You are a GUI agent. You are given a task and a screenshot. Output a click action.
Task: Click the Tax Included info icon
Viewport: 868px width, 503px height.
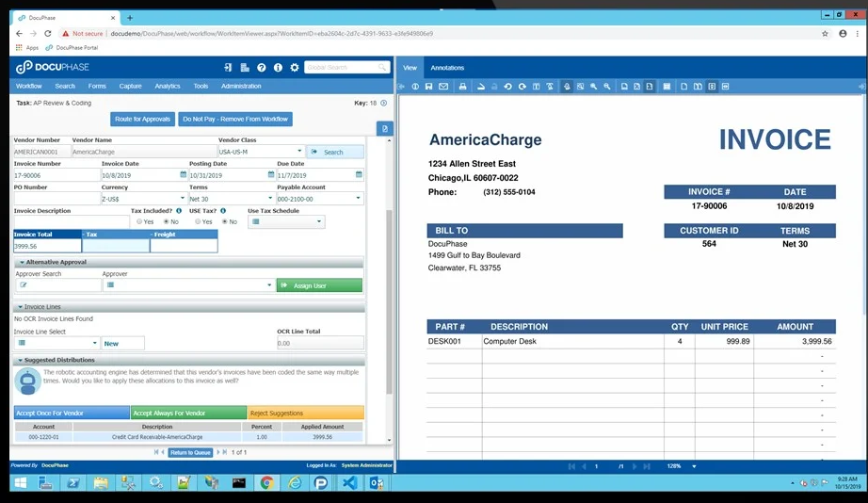[179, 211]
